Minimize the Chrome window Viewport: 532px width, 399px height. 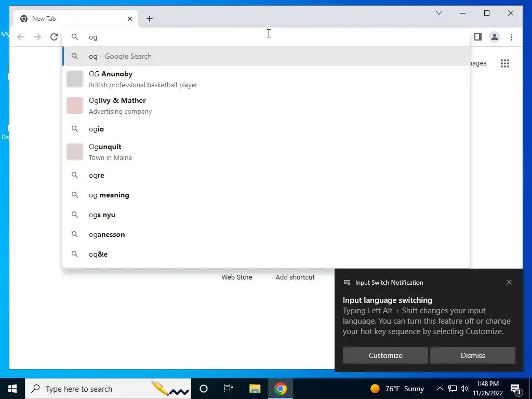[x=463, y=13]
